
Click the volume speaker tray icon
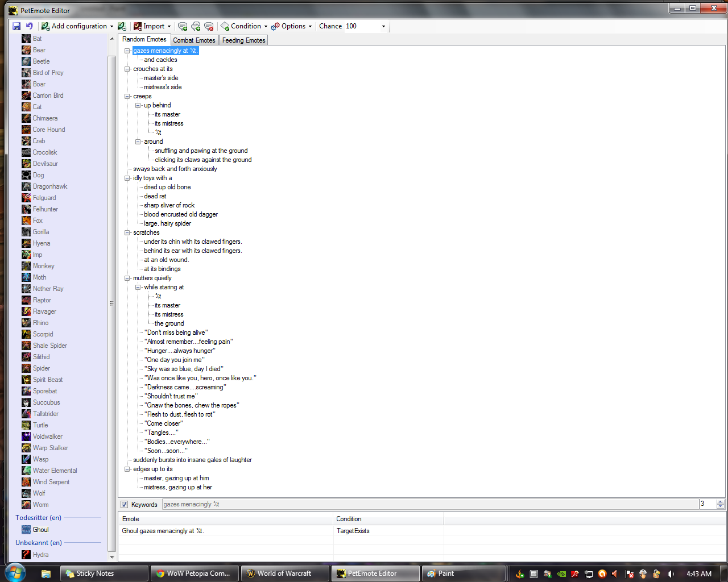[671, 574]
